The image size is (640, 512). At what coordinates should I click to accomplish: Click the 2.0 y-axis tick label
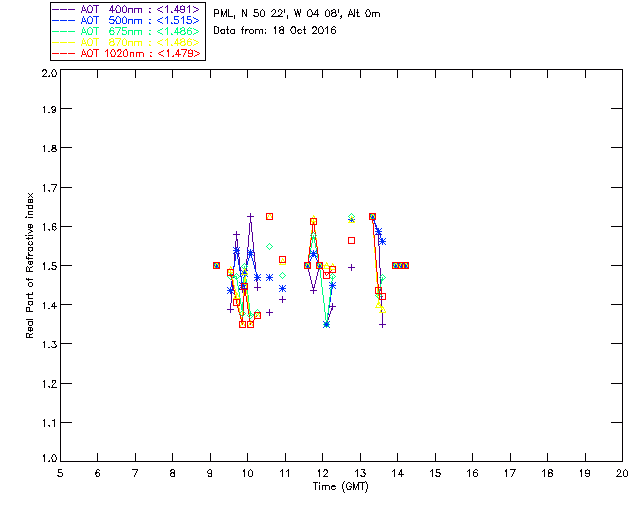point(49,74)
